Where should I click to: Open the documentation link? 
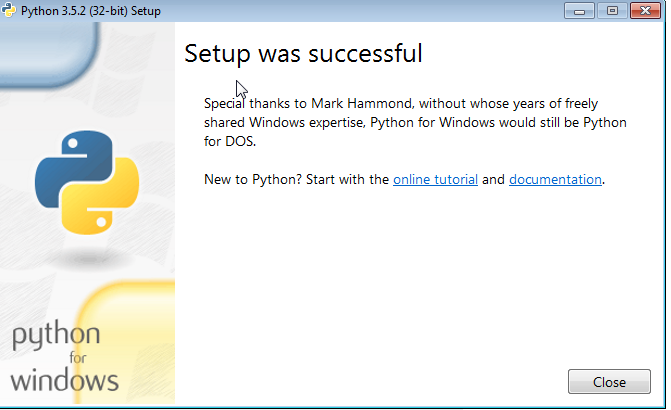pyautogui.click(x=555, y=180)
